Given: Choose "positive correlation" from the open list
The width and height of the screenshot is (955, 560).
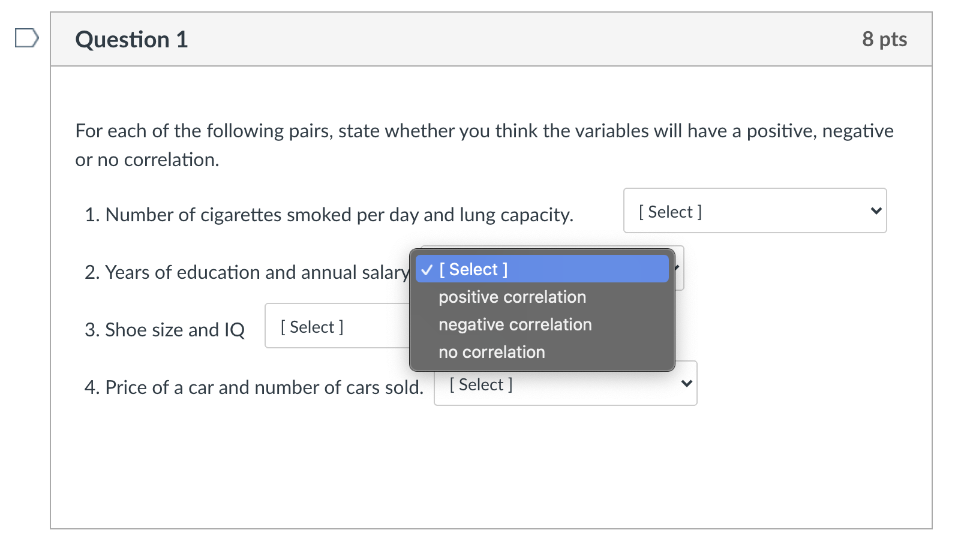Looking at the screenshot, I should [x=512, y=297].
